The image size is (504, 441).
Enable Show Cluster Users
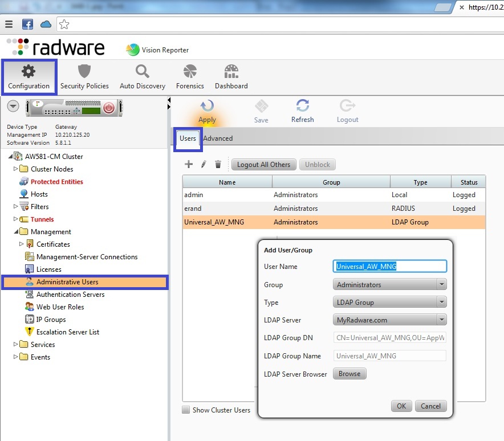click(x=185, y=410)
